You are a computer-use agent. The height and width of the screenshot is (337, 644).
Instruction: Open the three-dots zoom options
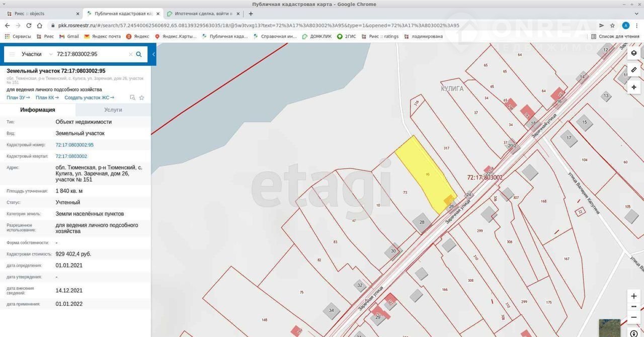(x=633, y=306)
